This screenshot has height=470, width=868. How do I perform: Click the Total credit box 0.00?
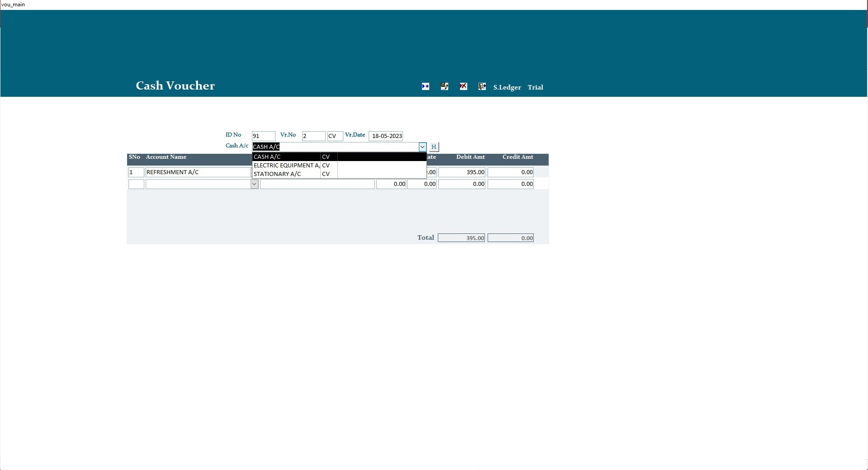coord(511,238)
